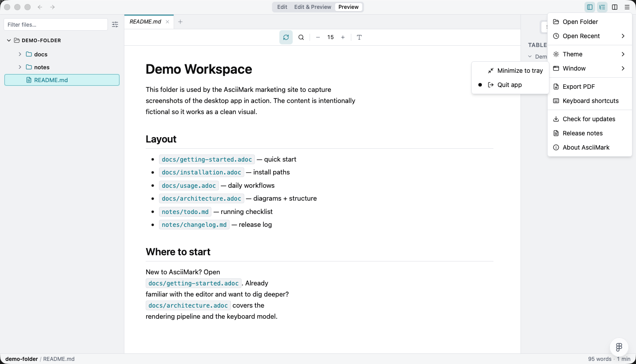The height and width of the screenshot is (364, 636).
Task: Choose Export PDF from the menu
Action: coord(590,87)
